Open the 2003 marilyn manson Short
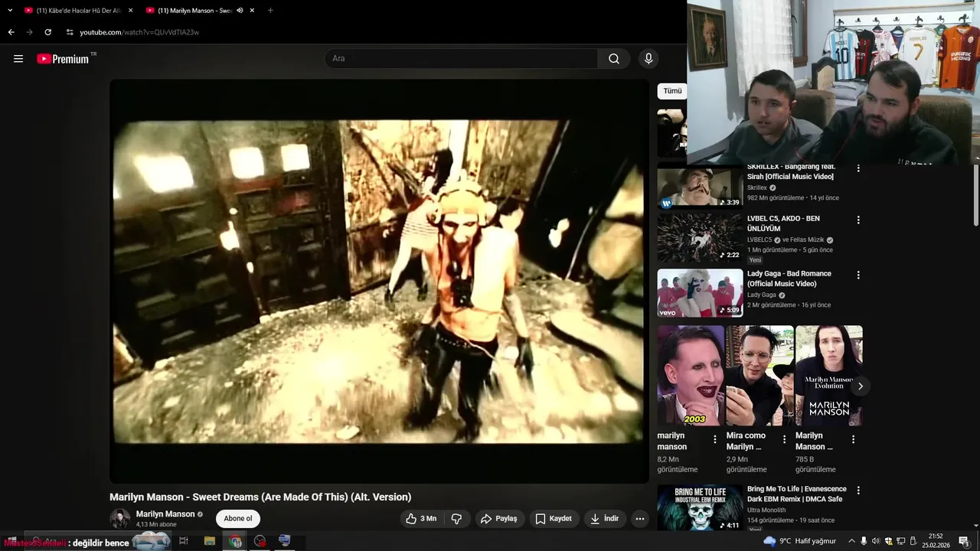The width and height of the screenshot is (980, 551). [691, 376]
